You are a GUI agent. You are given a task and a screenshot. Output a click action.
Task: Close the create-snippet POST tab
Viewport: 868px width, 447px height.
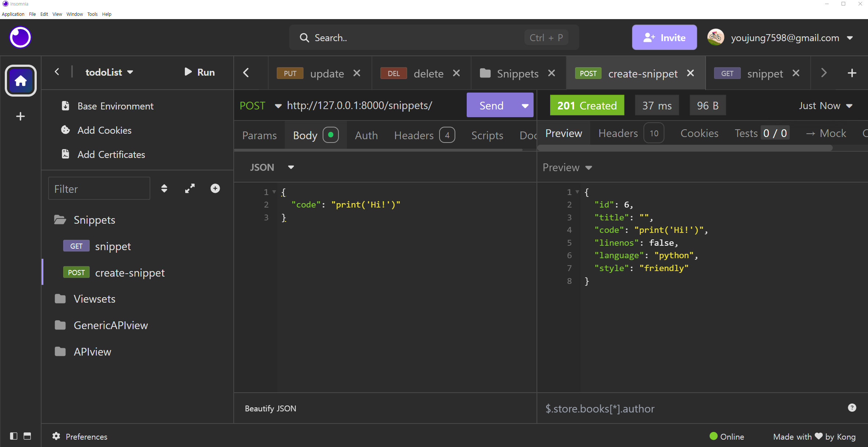[x=691, y=73]
